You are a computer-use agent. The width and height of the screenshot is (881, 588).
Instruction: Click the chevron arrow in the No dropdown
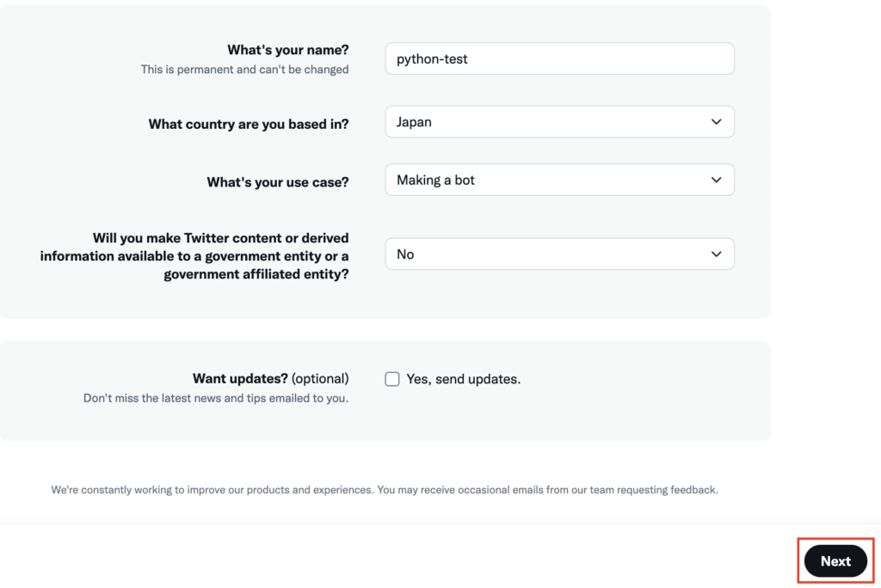click(x=716, y=254)
